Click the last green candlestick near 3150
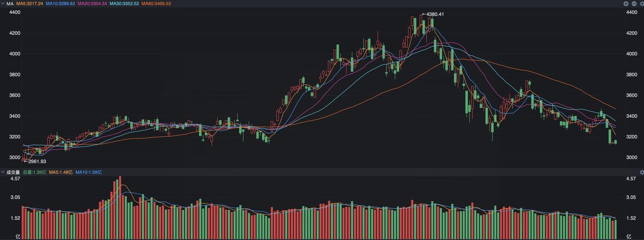The image size is (644, 240). tap(615, 142)
